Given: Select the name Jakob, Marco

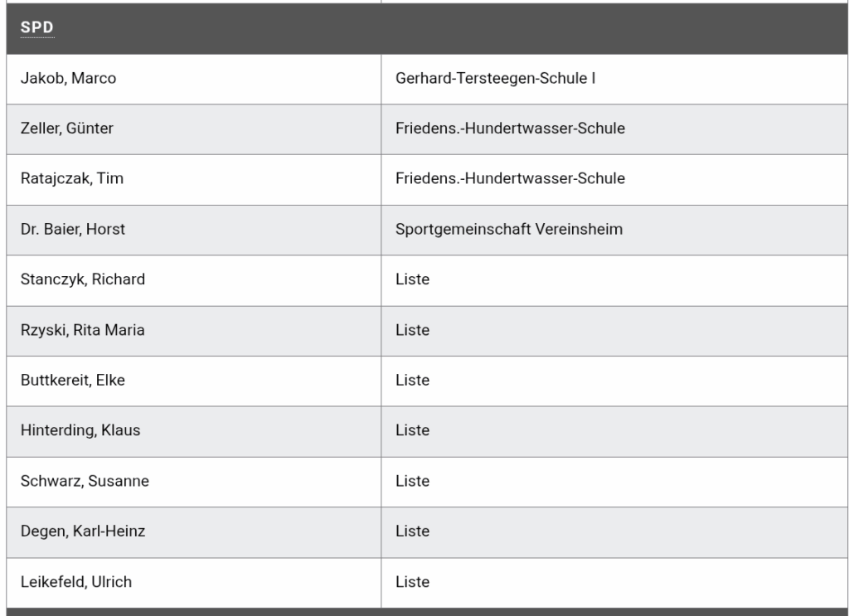Looking at the screenshot, I should [x=68, y=79].
